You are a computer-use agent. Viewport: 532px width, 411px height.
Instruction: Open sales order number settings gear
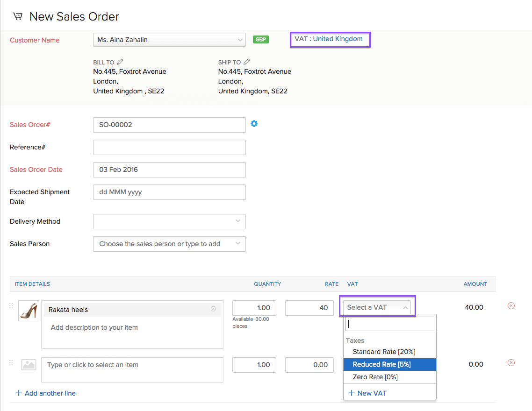pyautogui.click(x=254, y=123)
